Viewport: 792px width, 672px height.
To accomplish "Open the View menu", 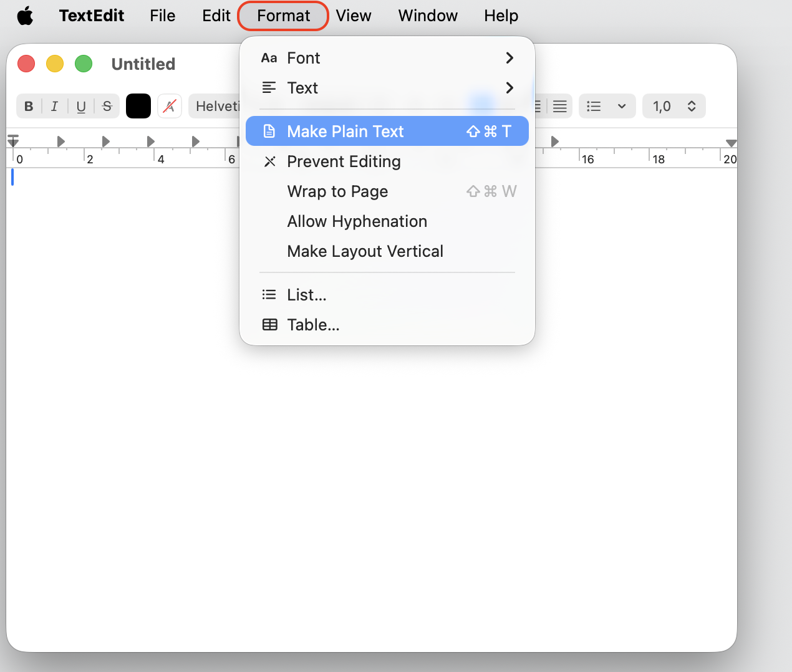I will coord(354,16).
